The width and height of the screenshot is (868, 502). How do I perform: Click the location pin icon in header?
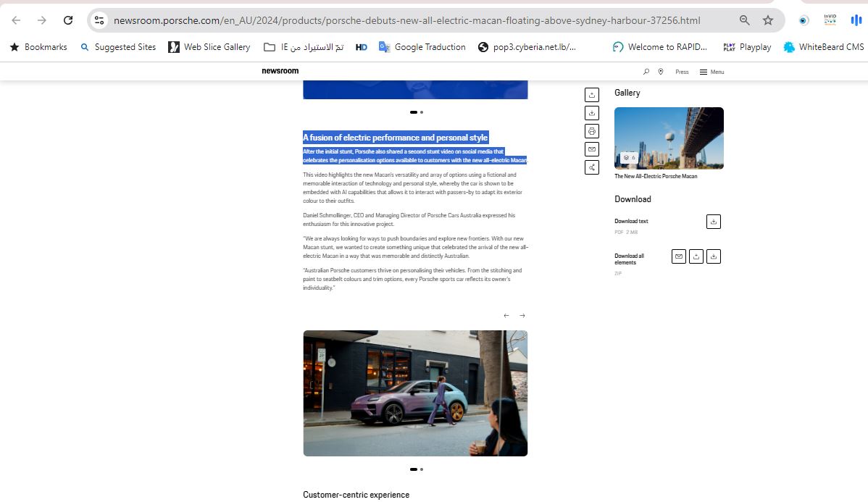(x=661, y=72)
